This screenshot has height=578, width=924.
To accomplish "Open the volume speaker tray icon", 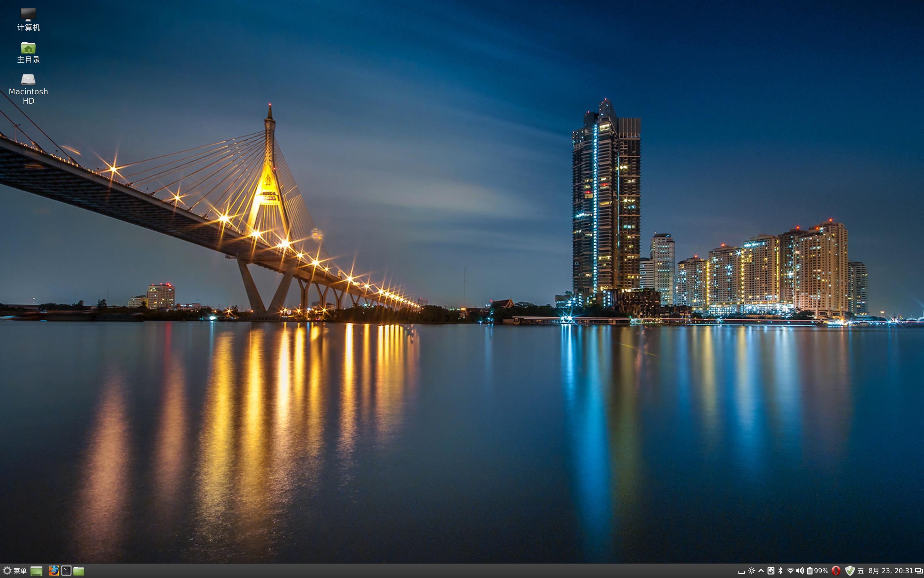I will coord(800,571).
